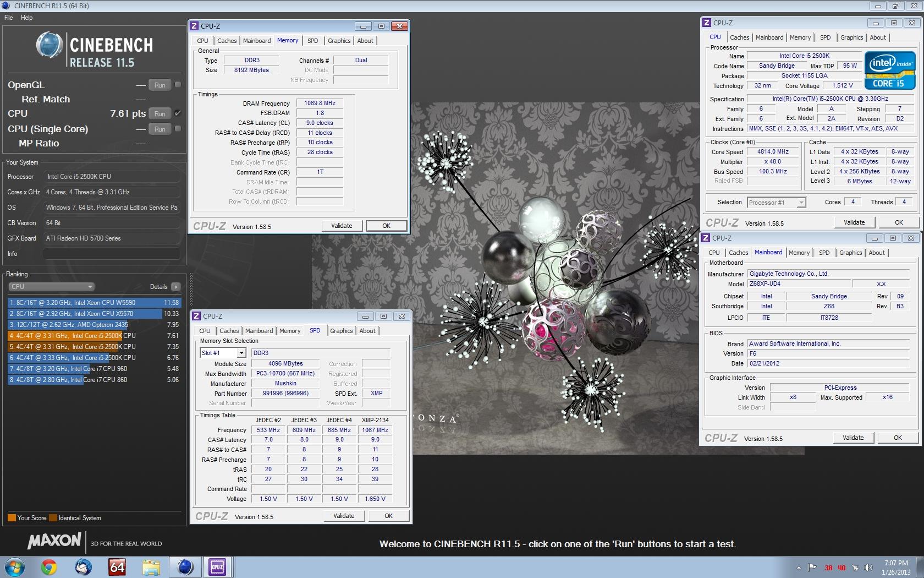Open the red 64 taskbar application
924x578 pixels.
[x=117, y=566]
